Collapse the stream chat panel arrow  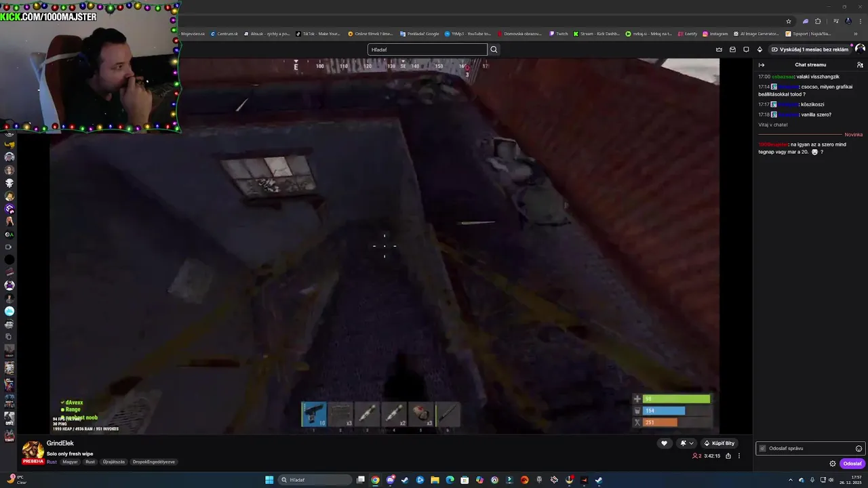pos(762,65)
